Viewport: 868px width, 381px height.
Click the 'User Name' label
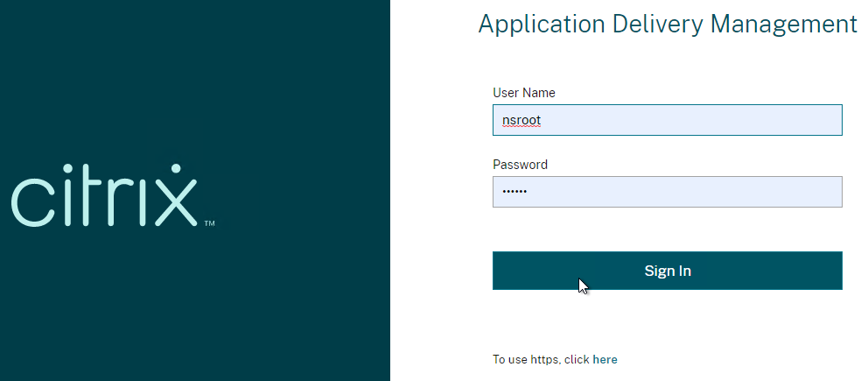(x=523, y=93)
